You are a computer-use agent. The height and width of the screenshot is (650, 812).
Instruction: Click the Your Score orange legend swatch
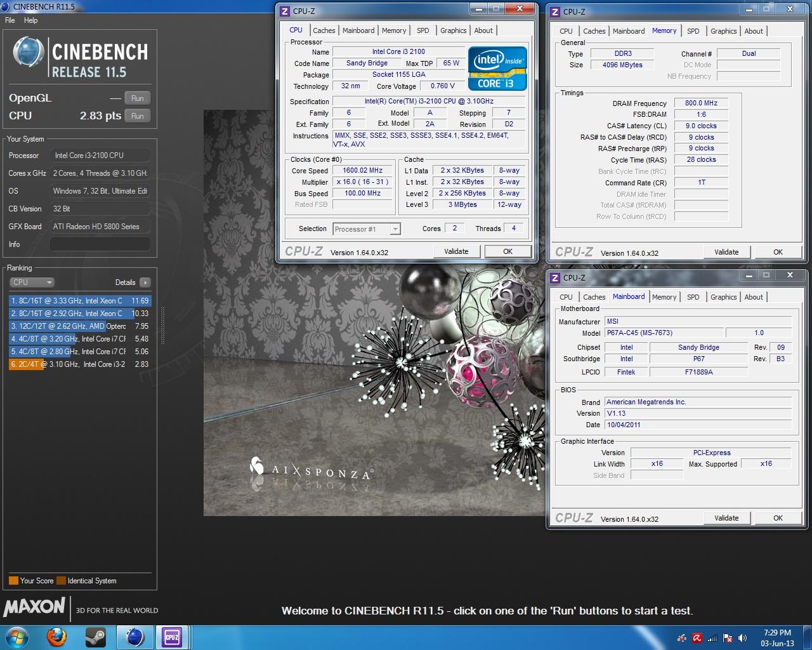[x=13, y=581]
